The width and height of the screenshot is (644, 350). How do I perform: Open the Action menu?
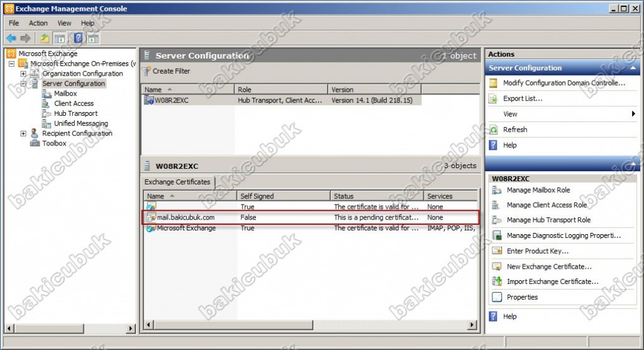pyautogui.click(x=38, y=23)
